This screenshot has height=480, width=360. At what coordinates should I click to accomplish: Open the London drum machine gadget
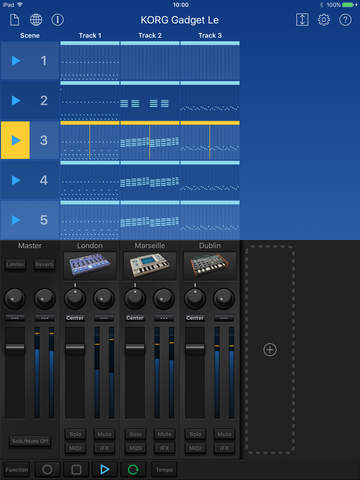[90, 265]
